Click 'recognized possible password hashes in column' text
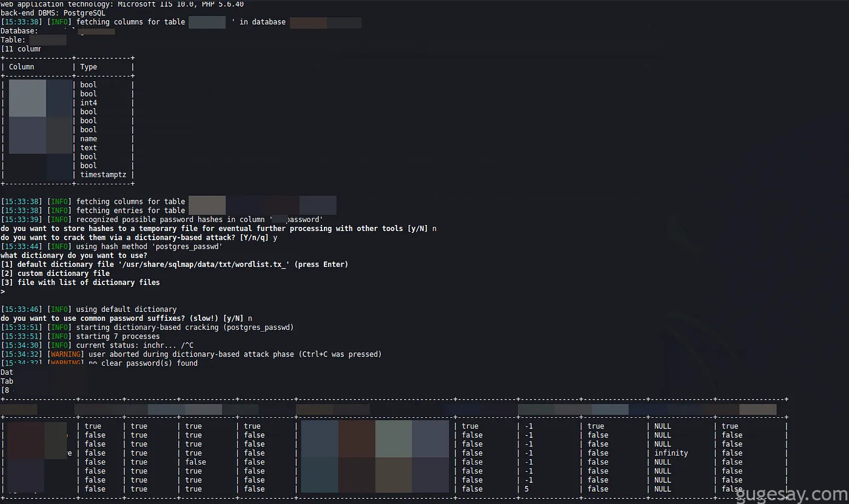The height and width of the screenshot is (504, 849). (172, 220)
